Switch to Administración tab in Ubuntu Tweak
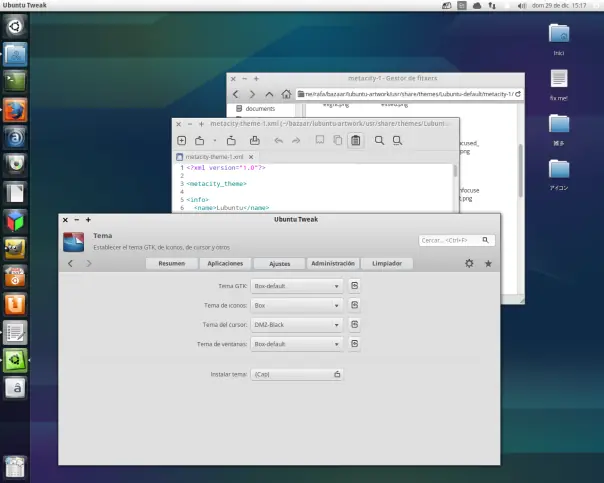The height and width of the screenshot is (483, 604). click(333, 263)
